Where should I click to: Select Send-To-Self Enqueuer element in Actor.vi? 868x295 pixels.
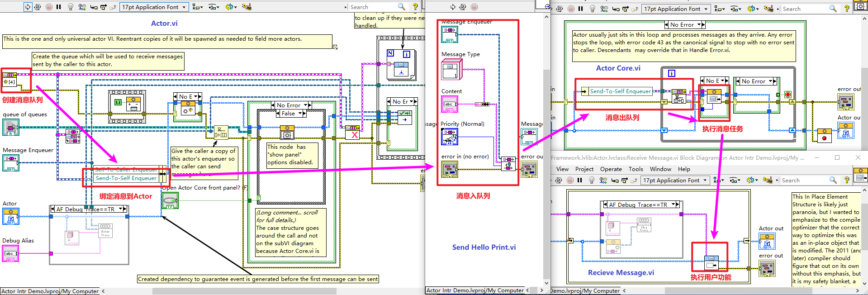(126, 178)
